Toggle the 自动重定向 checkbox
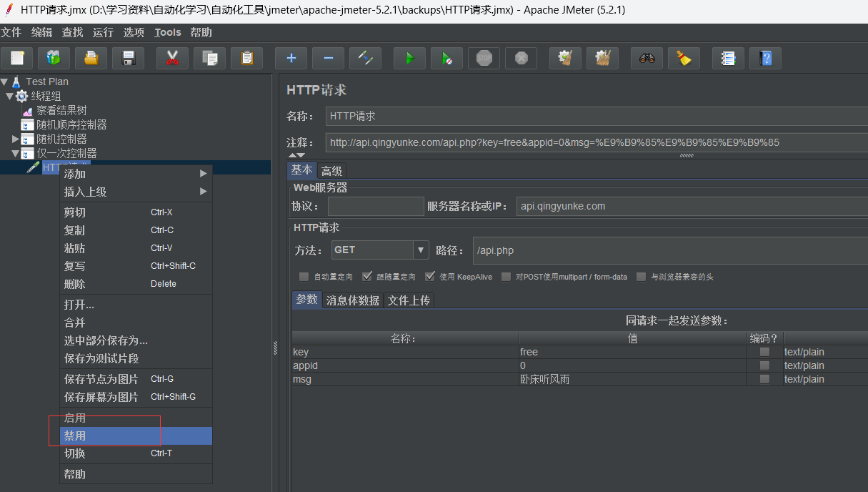This screenshot has height=492, width=868. (304, 277)
